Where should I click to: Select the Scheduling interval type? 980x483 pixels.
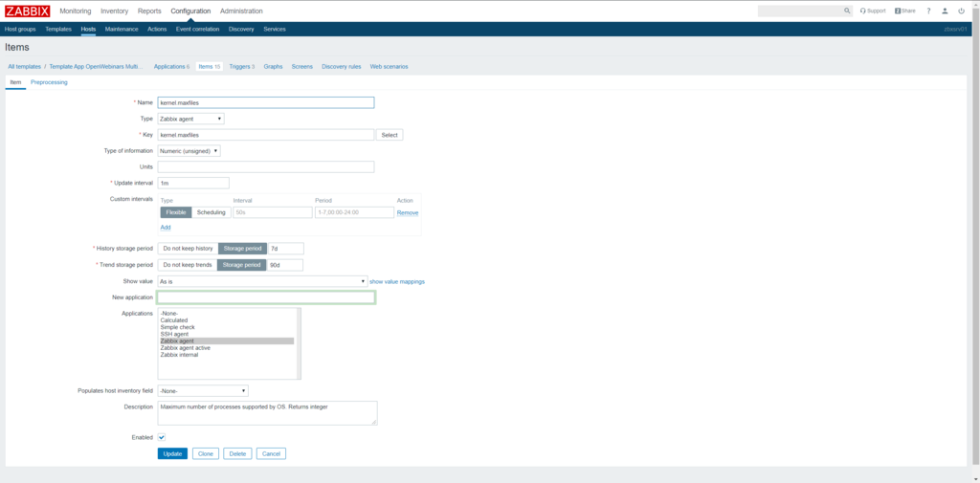[211, 212]
